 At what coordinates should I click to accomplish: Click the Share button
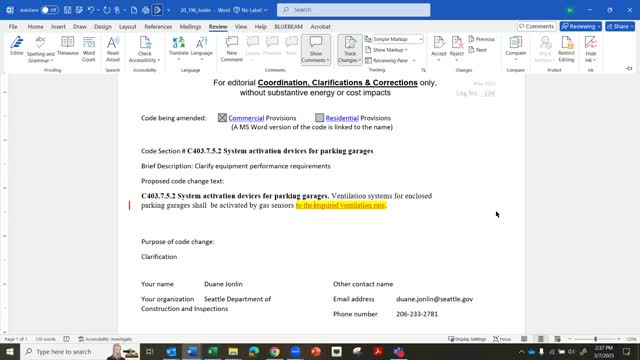[620, 27]
